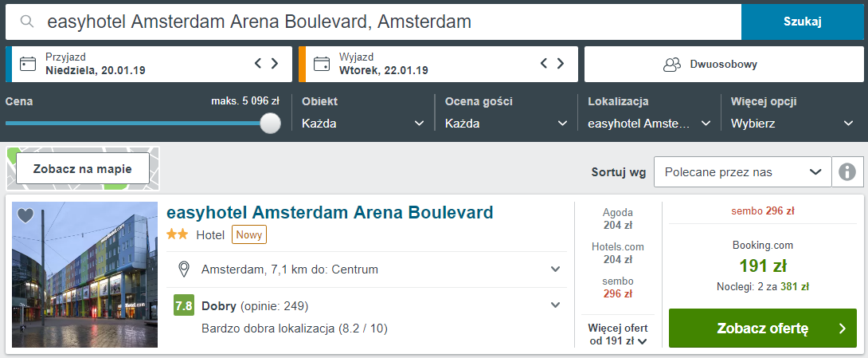Click the check-in calendar icon
Image resolution: width=868 pixels, height=358 pixels.
28,64
